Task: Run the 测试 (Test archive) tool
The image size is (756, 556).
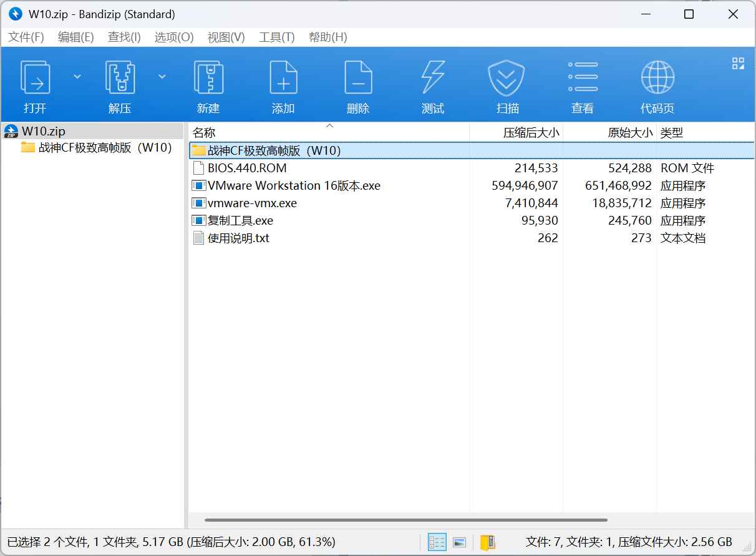Action: [432, 84]
